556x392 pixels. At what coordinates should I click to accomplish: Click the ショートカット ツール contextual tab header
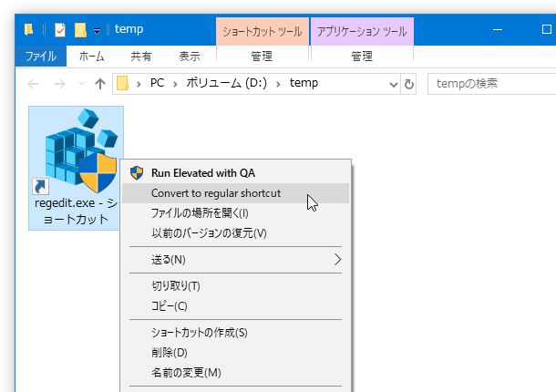[x=262, y=32]
